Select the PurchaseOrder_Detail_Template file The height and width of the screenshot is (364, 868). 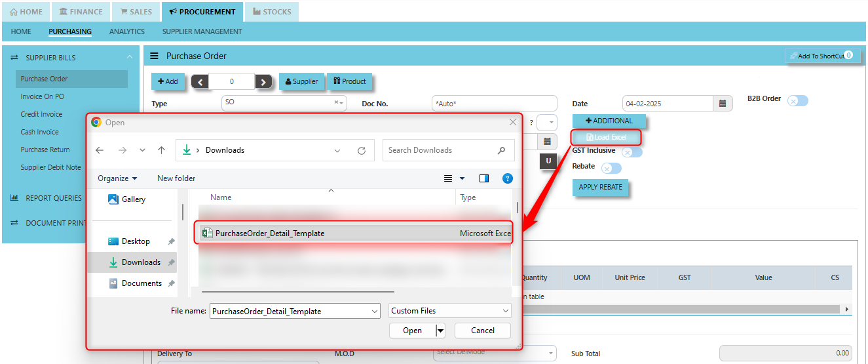coord(270,233)
